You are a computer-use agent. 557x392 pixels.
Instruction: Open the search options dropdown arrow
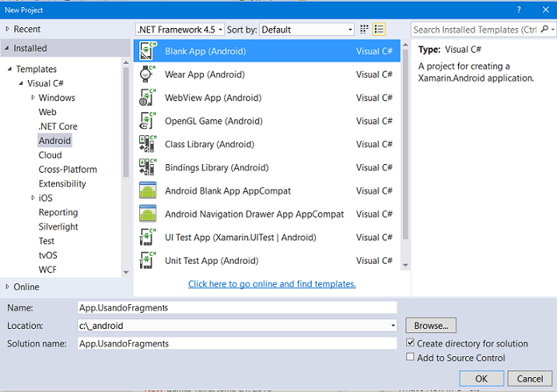[x=553, y=30]
